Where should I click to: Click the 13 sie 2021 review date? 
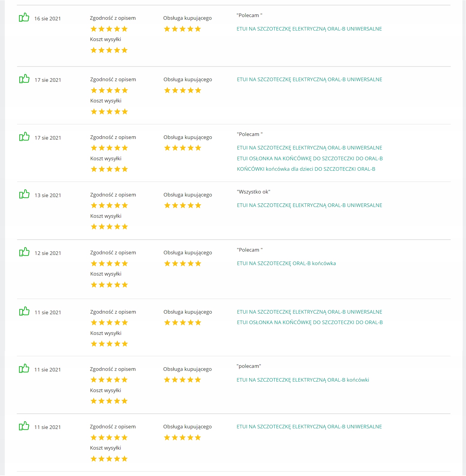click(x=48, y=195)
